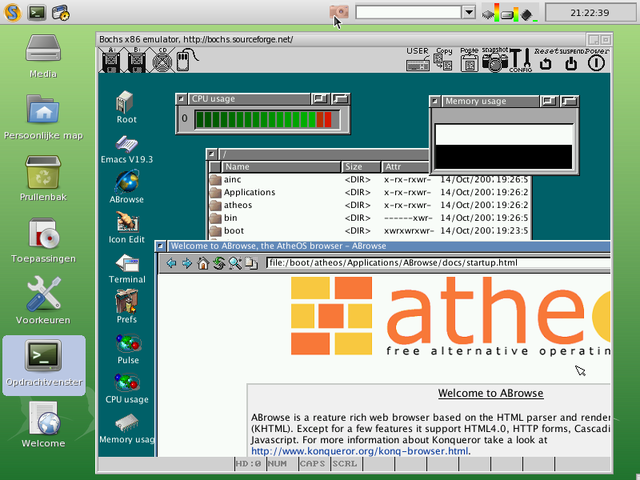Select the bin folder row
This screenshot has height=480, width=640.
pos(369,218)
